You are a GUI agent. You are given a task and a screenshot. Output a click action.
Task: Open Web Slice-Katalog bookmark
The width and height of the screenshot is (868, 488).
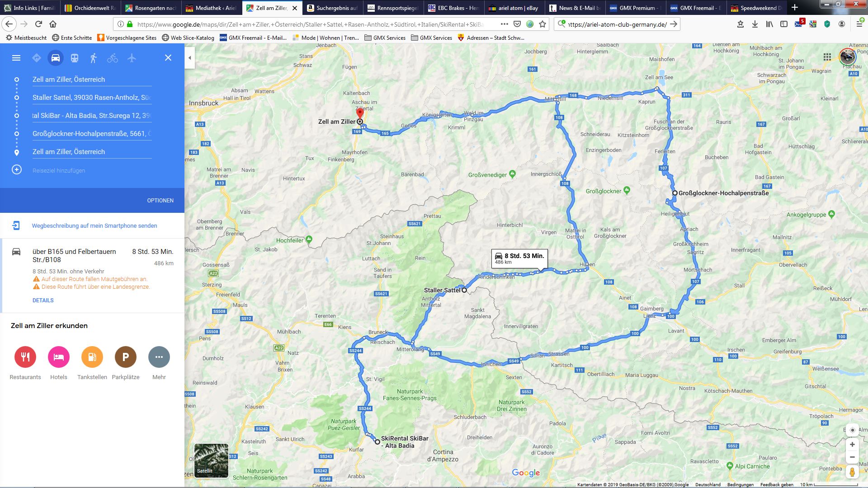tap(188, 38)
